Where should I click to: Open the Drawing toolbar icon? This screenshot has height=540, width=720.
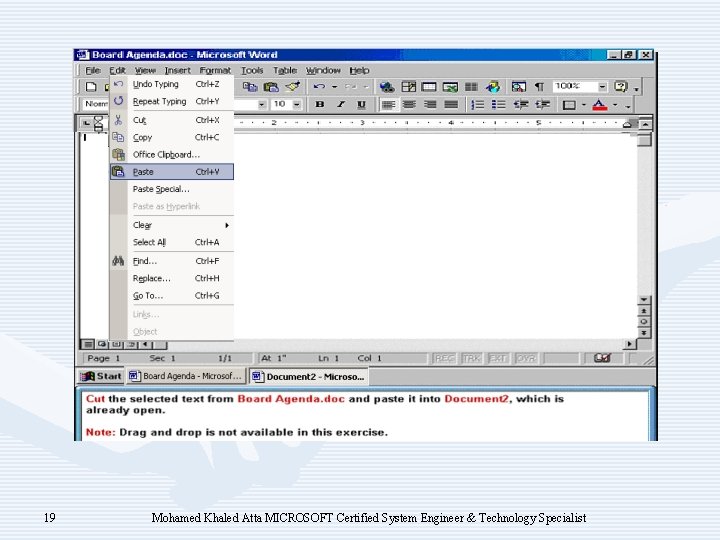(x=494, y=87)
